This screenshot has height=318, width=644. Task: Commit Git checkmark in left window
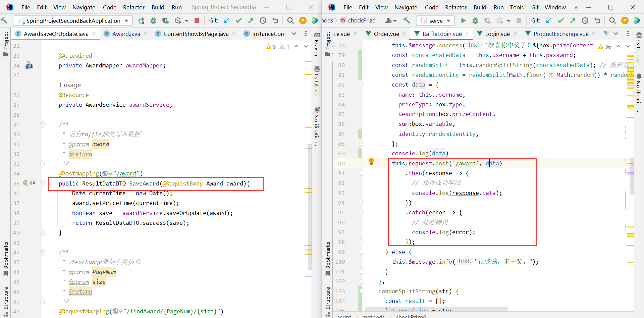click(239, 21)
